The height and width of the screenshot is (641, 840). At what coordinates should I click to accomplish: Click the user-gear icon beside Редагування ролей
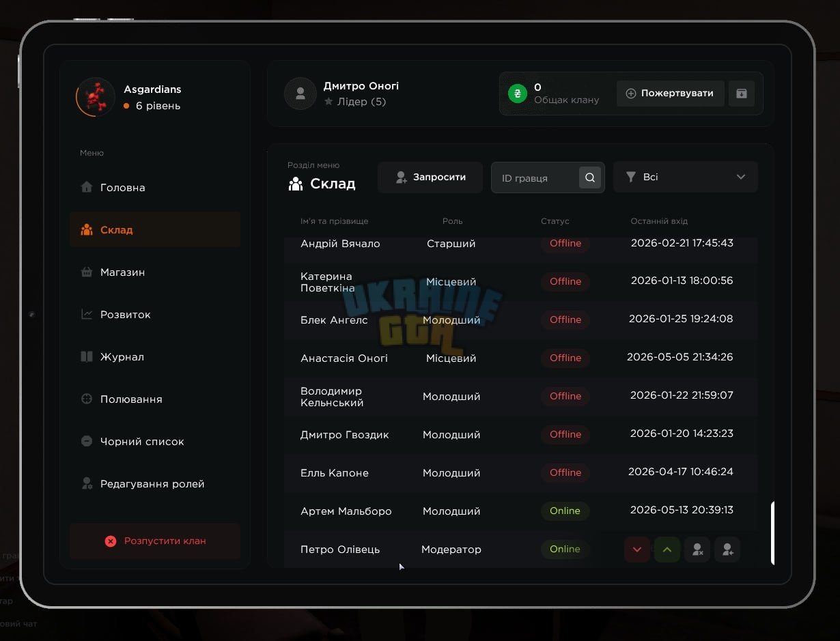click(87, 483)
